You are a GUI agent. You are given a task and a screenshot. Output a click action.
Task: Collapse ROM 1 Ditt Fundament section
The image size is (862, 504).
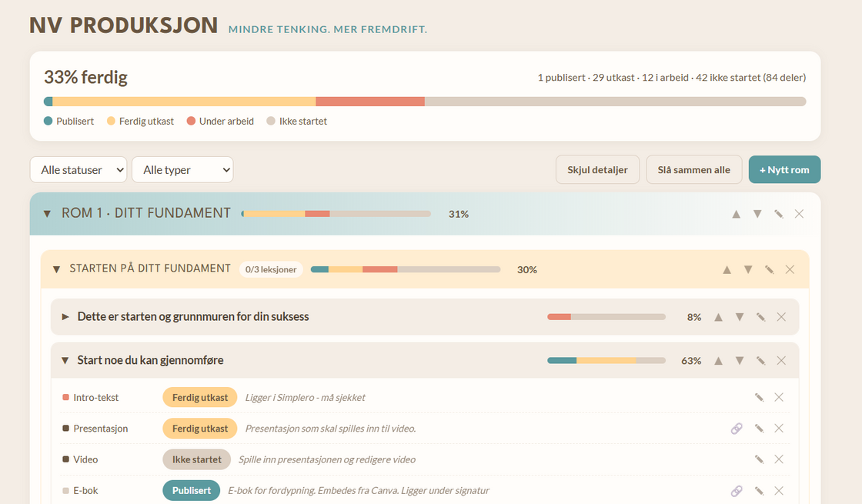47,214
